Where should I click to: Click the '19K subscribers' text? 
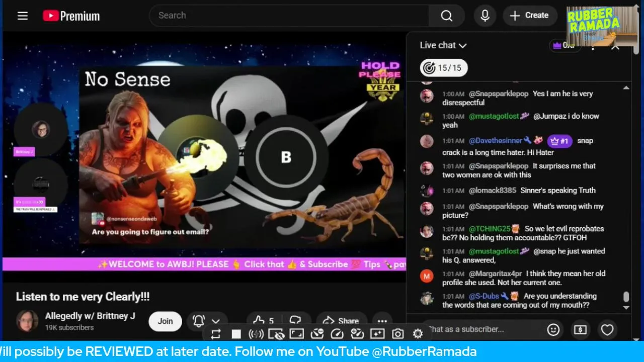(69, 327)
